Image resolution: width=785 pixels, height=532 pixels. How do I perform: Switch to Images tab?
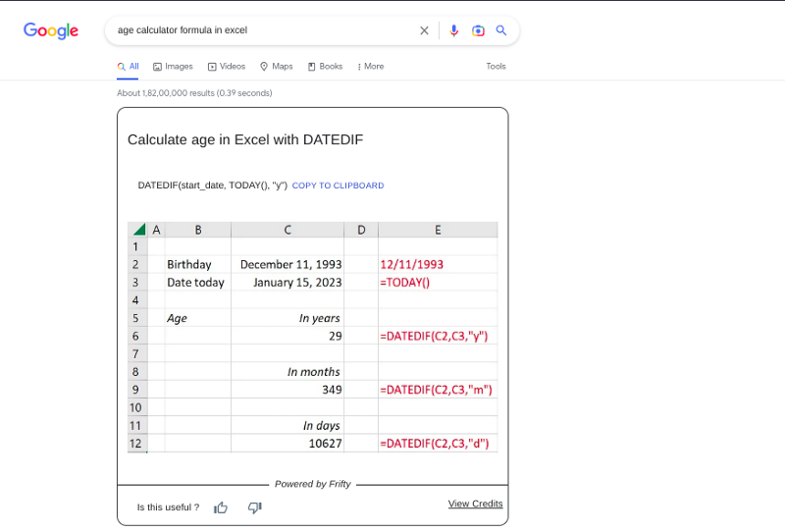pyautogui.click(x=173, y=66)
